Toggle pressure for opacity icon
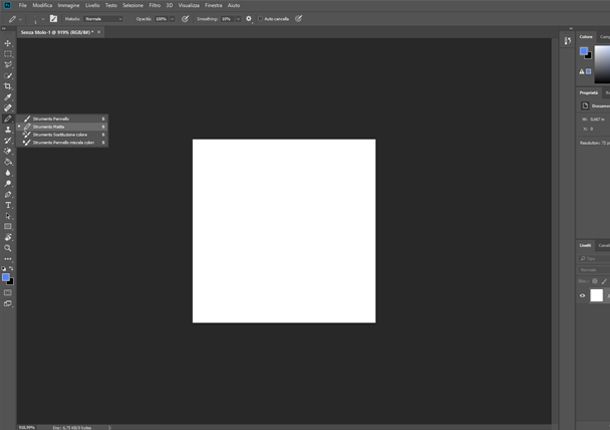 point(185,19)
